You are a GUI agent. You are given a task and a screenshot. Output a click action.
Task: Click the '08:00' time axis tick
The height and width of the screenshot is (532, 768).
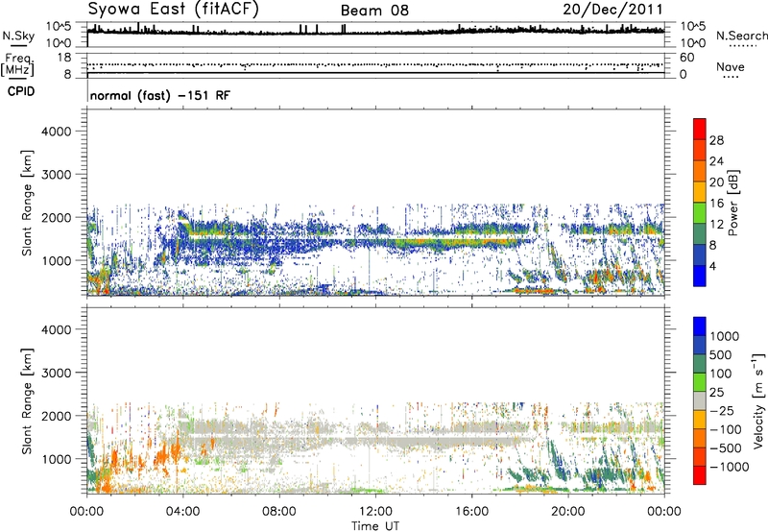279,512
